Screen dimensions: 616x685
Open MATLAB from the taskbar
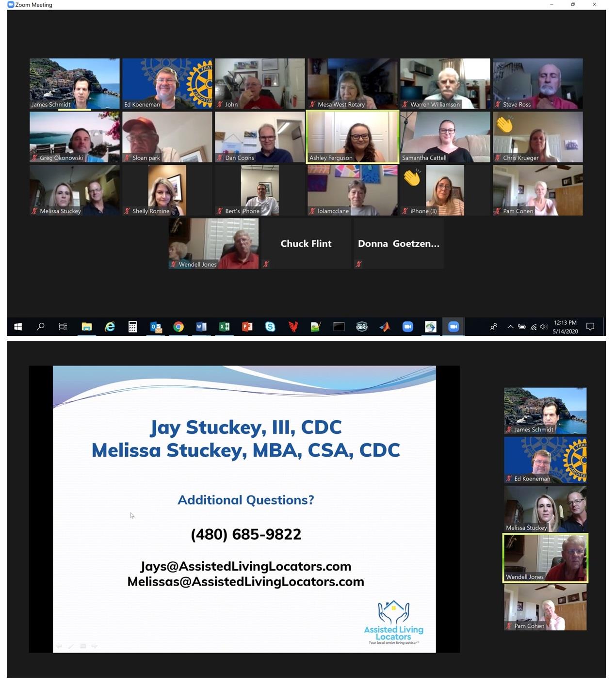point(385,327)
